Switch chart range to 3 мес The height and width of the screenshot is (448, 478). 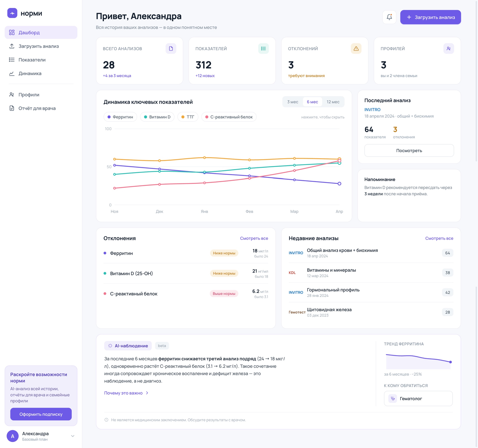pos(293,102)
